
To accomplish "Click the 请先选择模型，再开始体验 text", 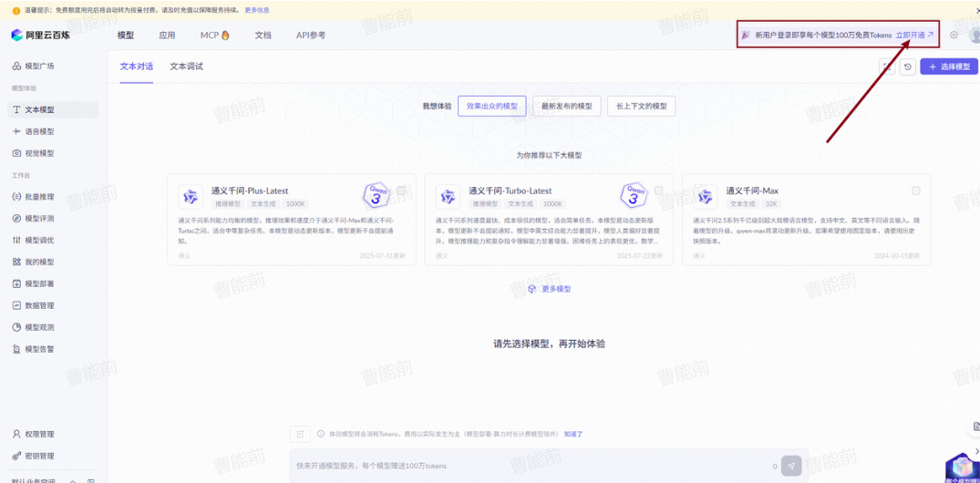I will 549,344.
